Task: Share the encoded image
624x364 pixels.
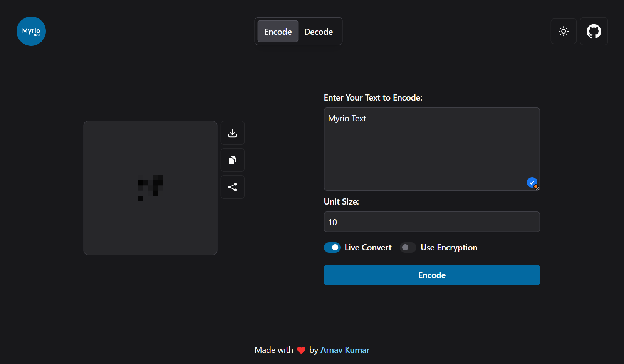Action: 233,187
